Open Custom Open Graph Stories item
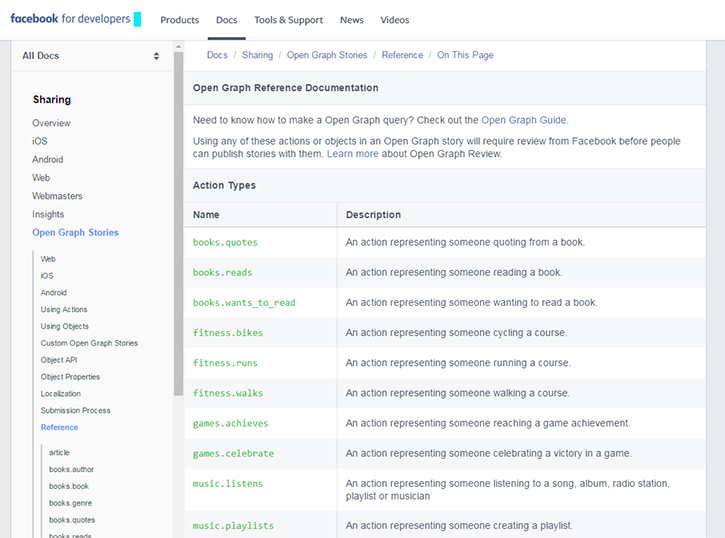725x538 pixels. (x=89, y=343)
